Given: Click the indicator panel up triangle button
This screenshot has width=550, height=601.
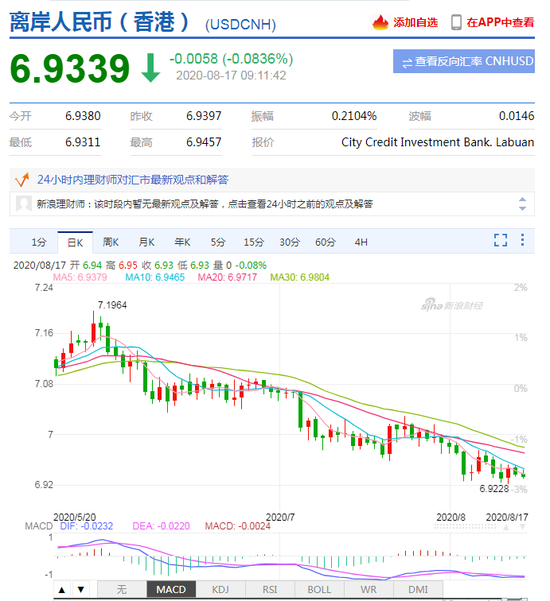Looking at the screenshot, I should 62,590.
